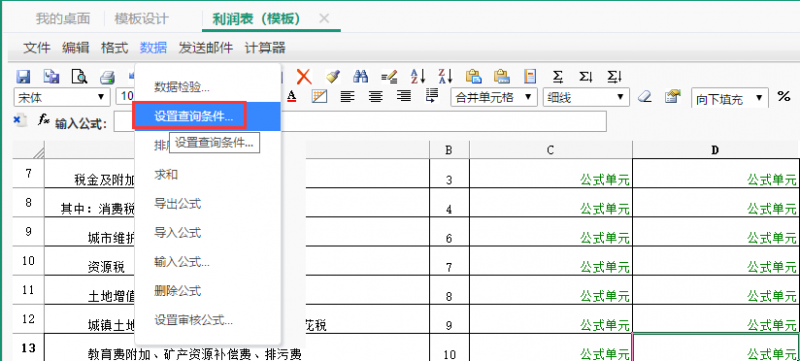Sort descending with Z-A icon
This screenshot has width=800, height=361.
coord(446,77)
